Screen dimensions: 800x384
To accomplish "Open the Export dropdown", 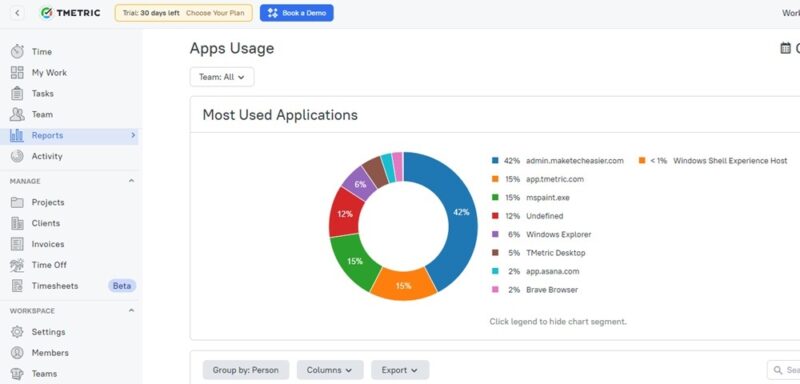I will click(x=400, y=370).
